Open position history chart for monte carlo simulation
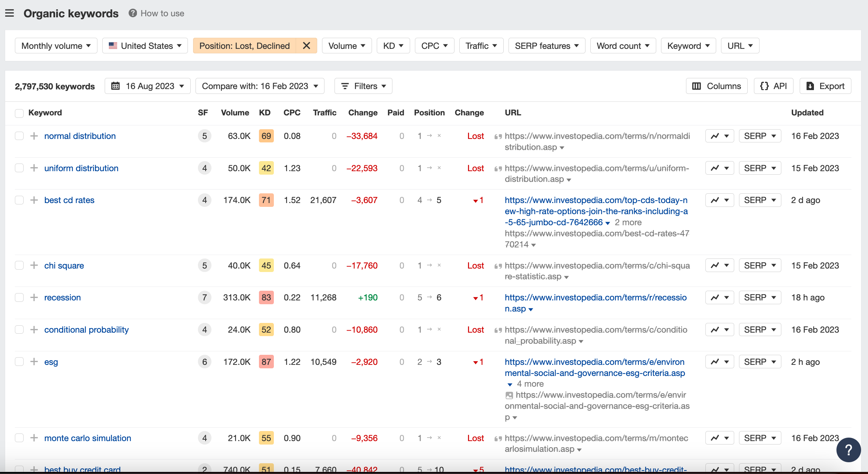The height and width of the screenshot is (474, 868). pos(720,438)
